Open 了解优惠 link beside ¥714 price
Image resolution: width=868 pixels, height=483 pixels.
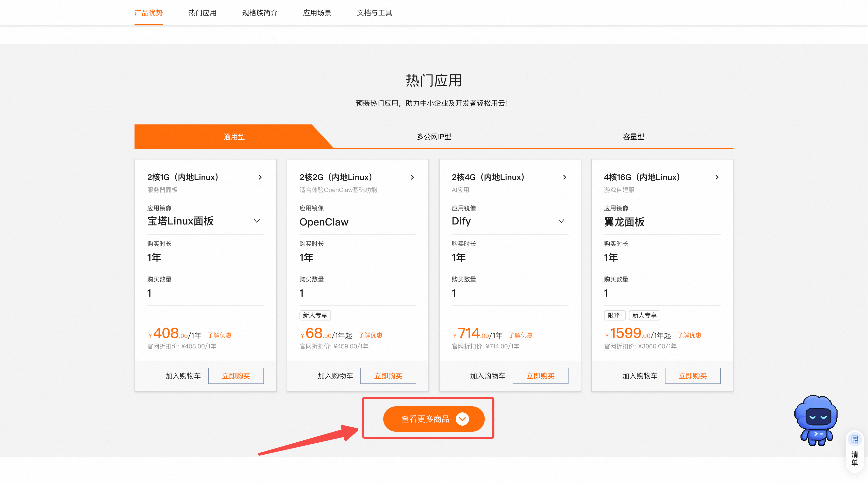(x=521, y=335)
